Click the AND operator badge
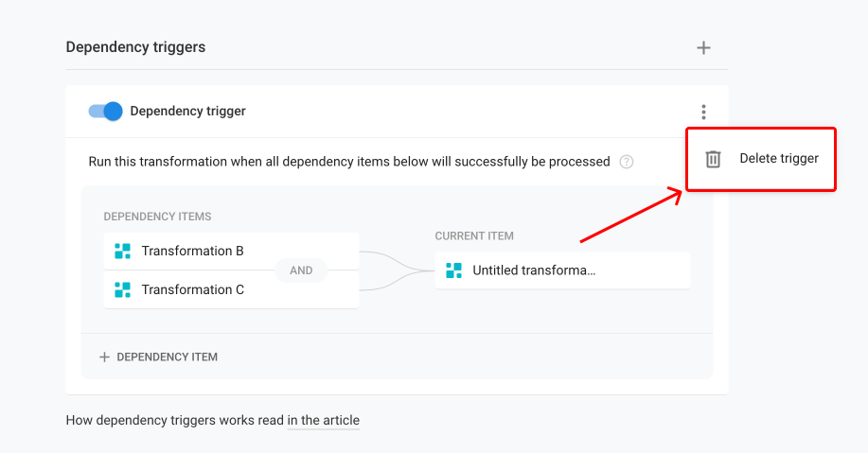 [x=301, y=270]
